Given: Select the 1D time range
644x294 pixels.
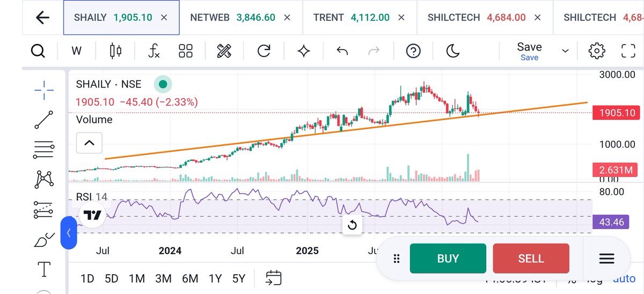Looking at the screenshot, I should (87, 279).
